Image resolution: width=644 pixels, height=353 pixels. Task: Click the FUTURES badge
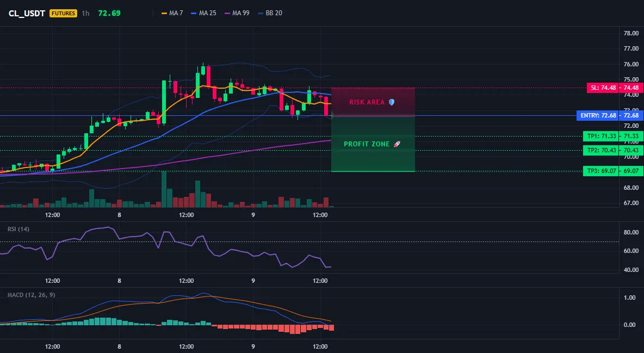[63, 13]
